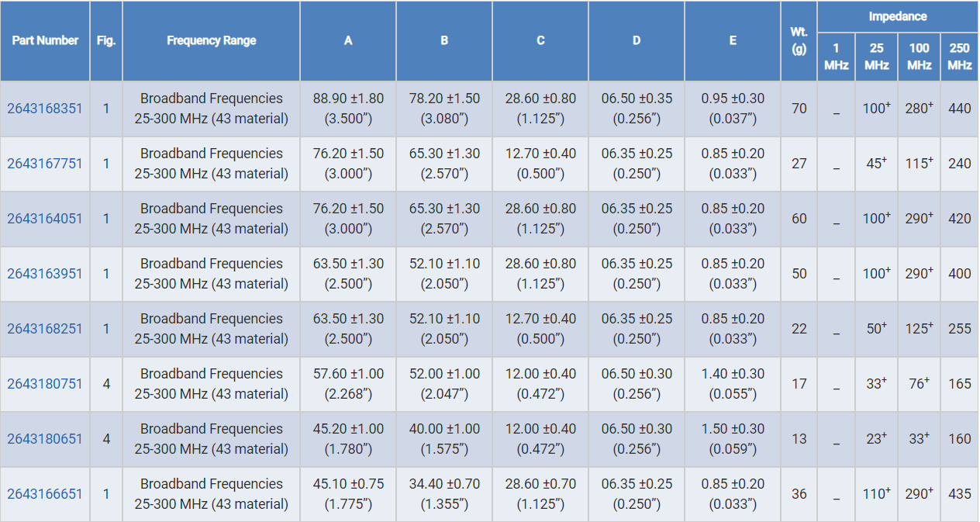Click the Part Number column header

[45, 40]
